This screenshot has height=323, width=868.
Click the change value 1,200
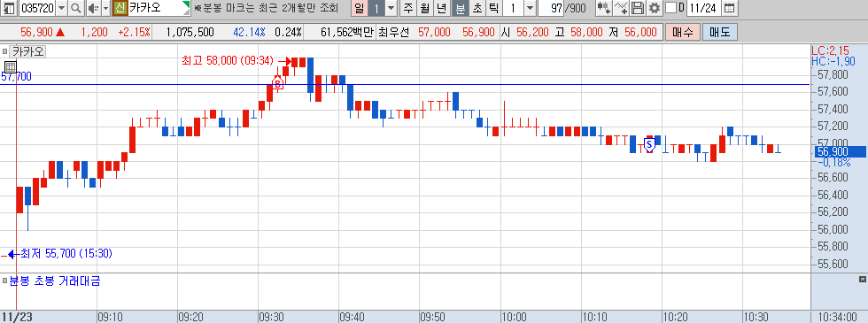click(94, 32)
